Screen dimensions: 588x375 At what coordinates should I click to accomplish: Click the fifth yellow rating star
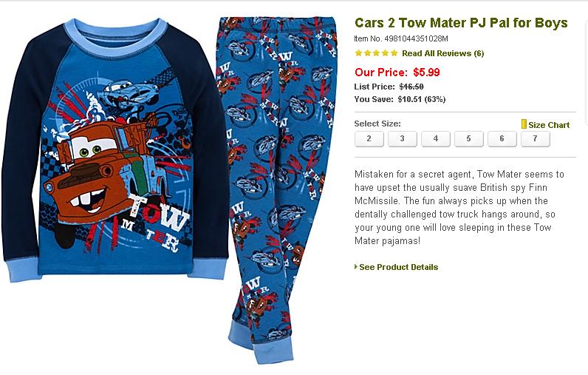(394, 53)
